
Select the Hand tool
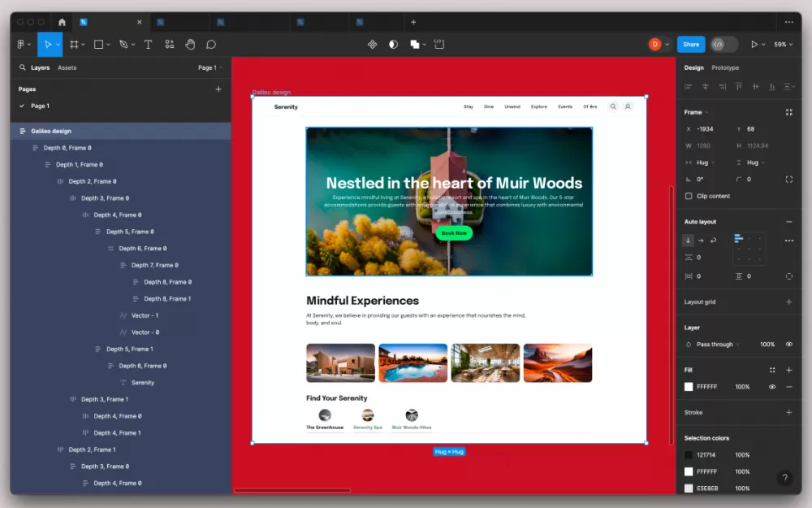(190, 45)
